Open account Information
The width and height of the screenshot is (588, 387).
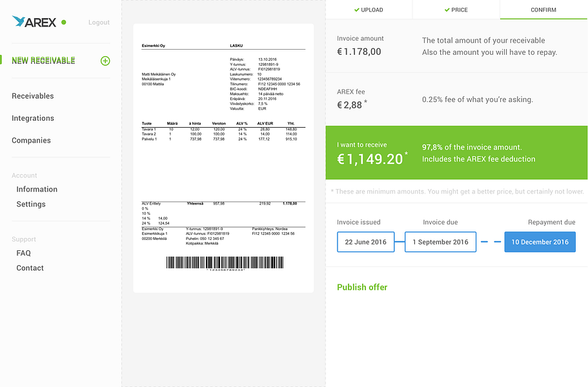37,189
